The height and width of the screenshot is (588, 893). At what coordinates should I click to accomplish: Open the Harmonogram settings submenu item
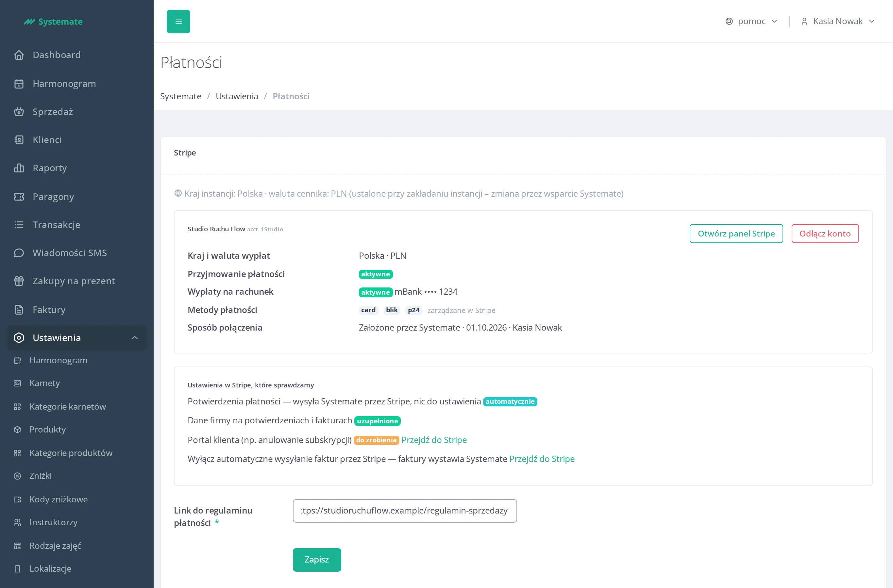pos(58,360)
